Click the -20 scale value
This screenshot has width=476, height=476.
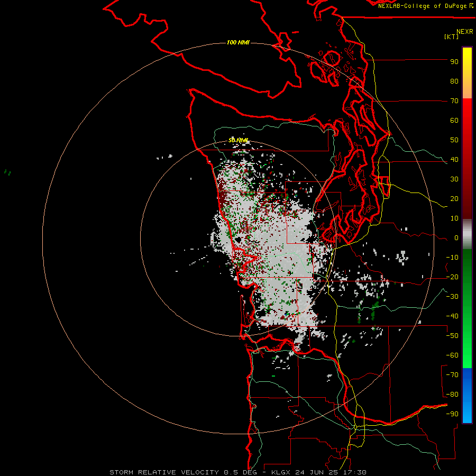pos(452,277)
